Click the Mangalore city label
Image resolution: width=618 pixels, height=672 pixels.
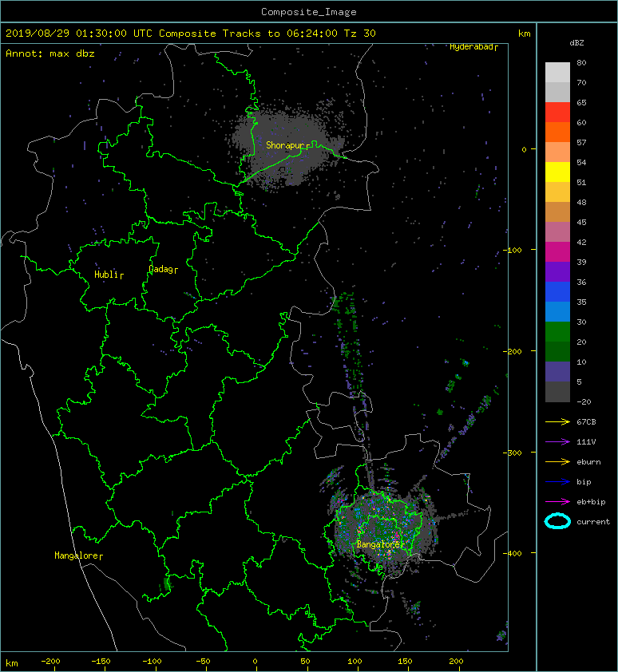pos(78,555)
